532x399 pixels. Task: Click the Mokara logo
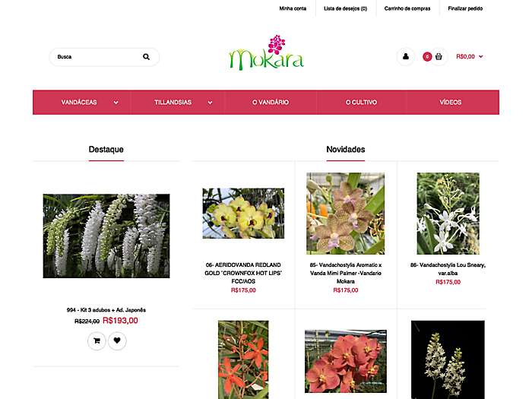266,52
